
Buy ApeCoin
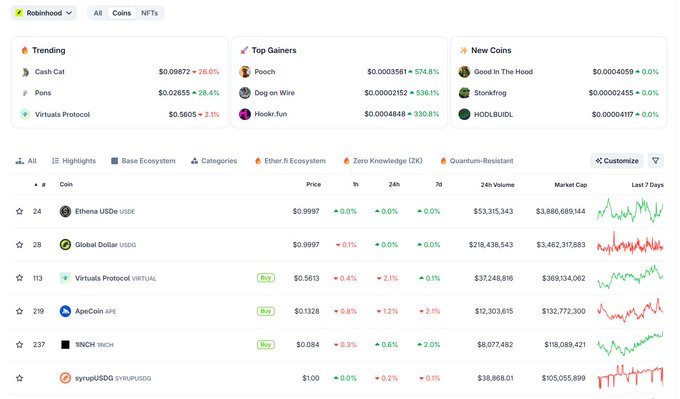point(265,311)
